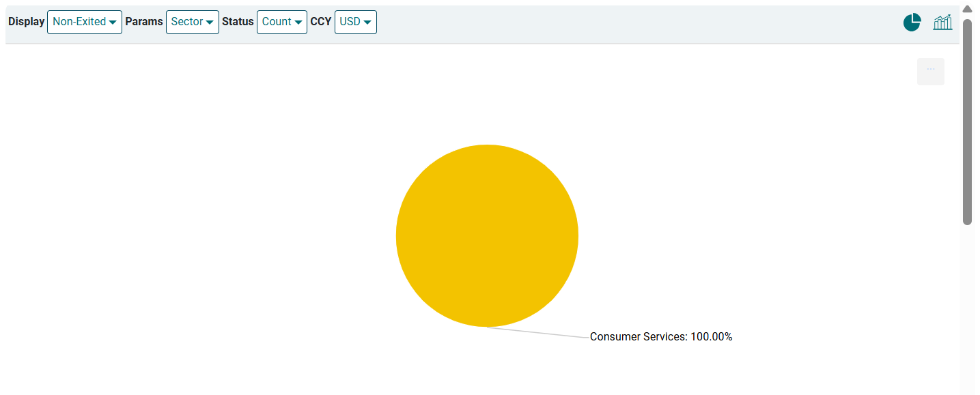
Task: Open the ellipsis chart options menu
Action: pos(930,71)
